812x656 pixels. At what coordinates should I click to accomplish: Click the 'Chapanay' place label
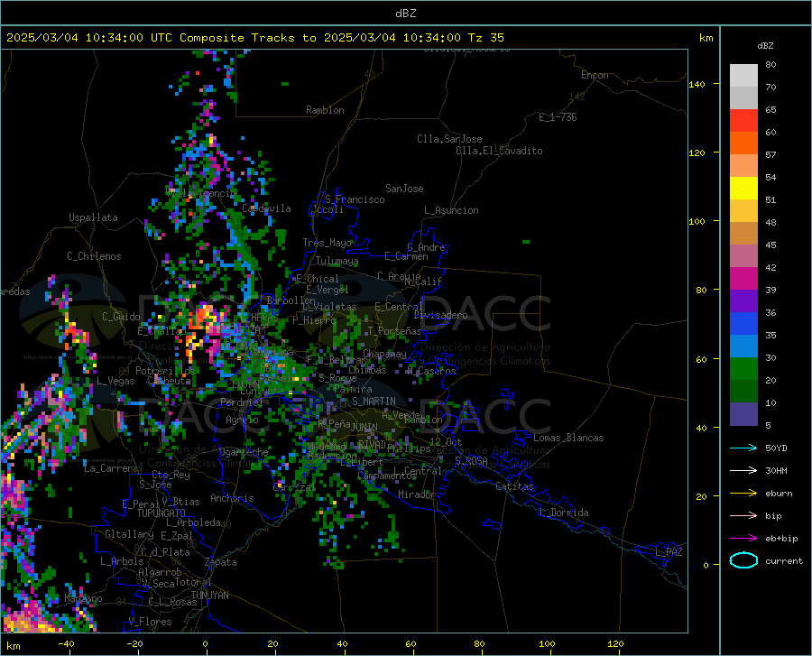tap(384, 354)
